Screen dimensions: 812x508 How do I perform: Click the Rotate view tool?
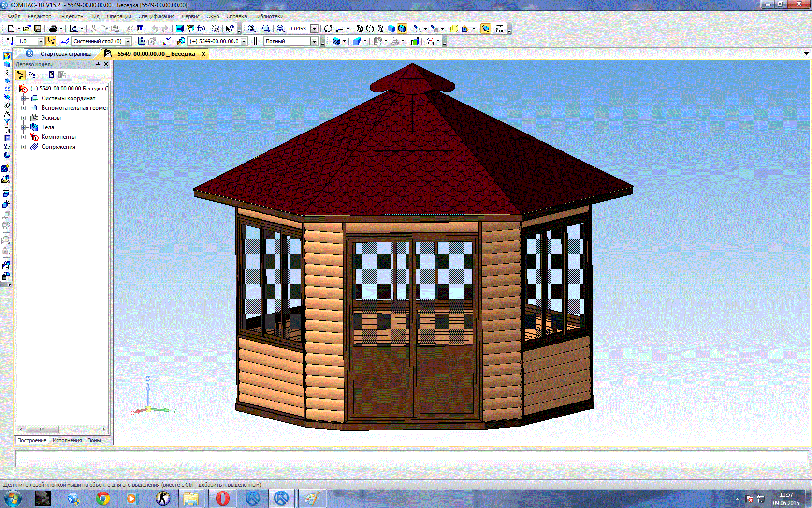pos(328,29)
